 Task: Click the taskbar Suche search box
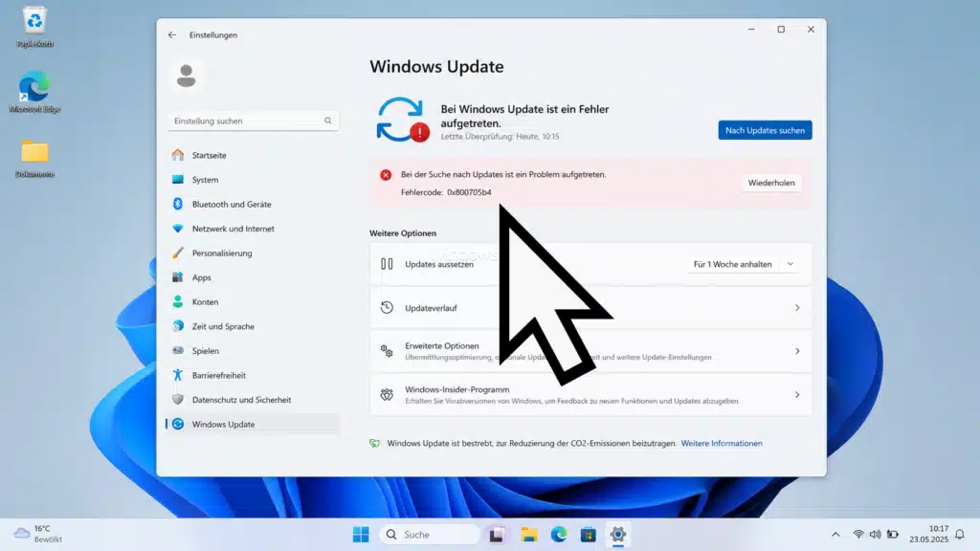coord(430,535)
